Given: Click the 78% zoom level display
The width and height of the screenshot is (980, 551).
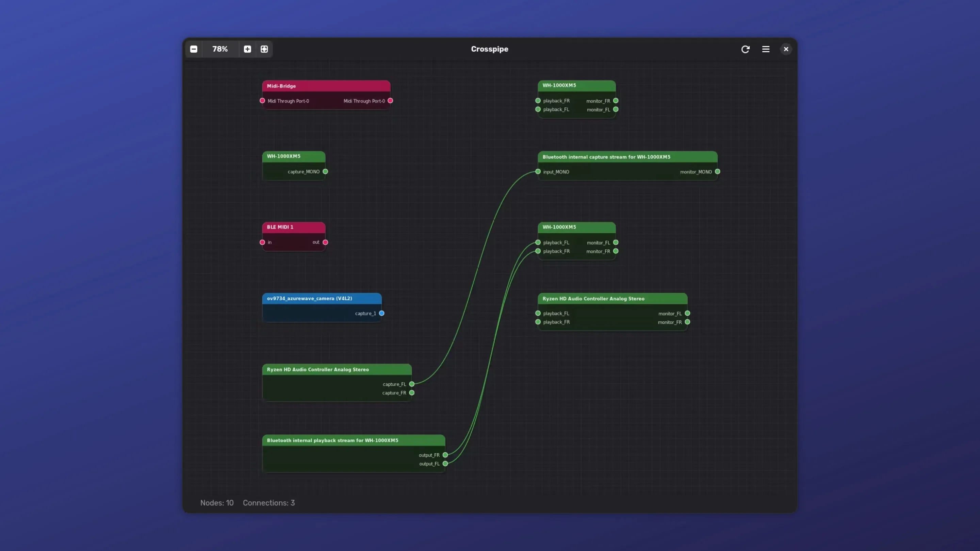Looking at the screenshot, I should (x=220, y=49).
